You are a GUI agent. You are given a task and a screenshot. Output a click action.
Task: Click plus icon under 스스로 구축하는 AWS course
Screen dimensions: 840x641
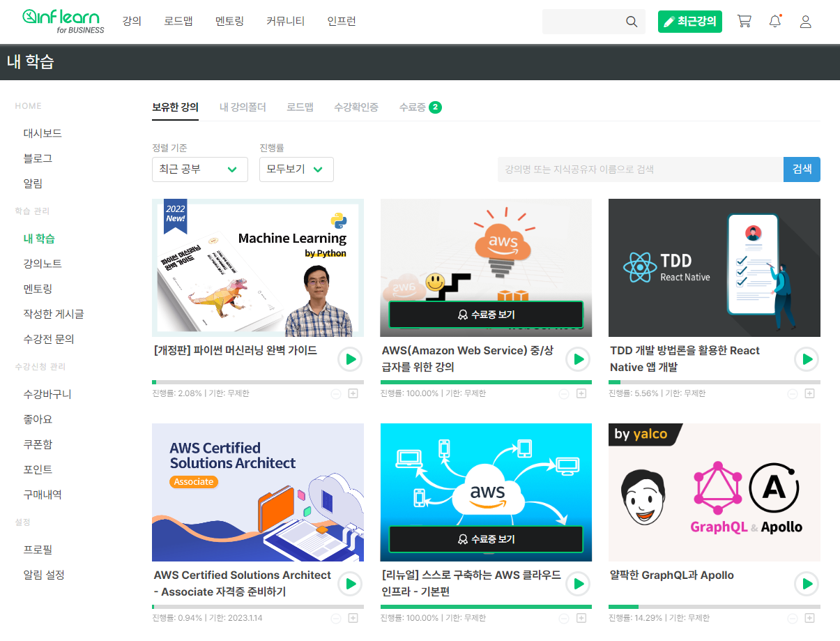point(581,618)
